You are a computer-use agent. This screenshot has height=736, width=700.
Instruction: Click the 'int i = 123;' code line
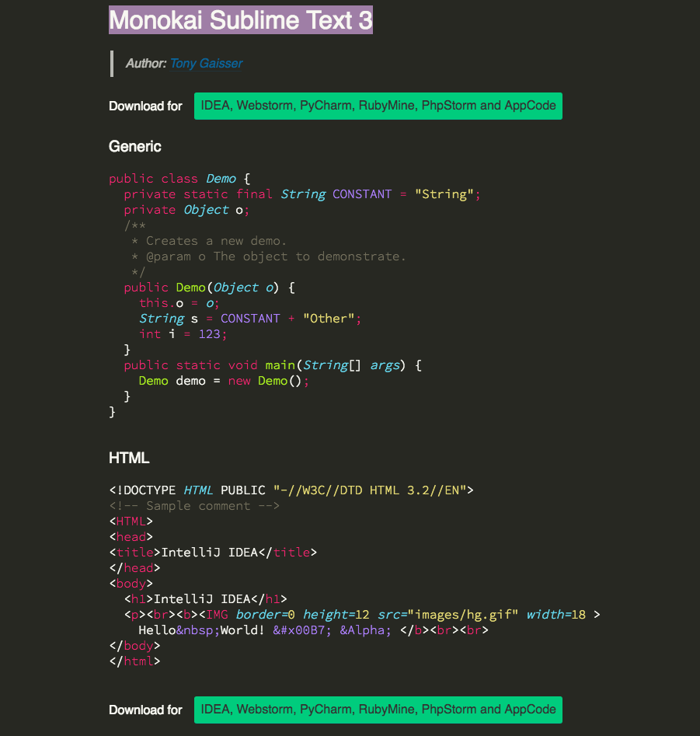pyautogui.click(x=183, y=334)
